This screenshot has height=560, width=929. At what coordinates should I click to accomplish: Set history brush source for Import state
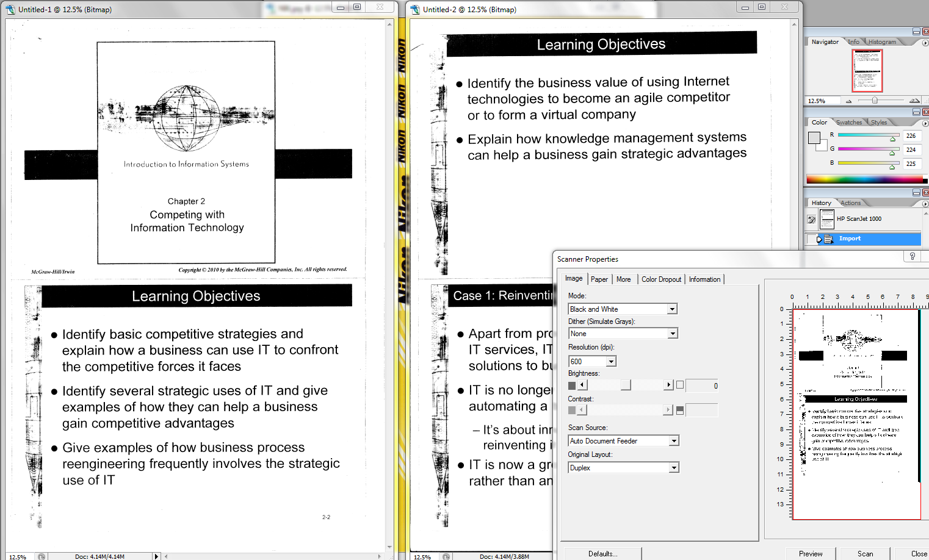click(x=812, y=239)
